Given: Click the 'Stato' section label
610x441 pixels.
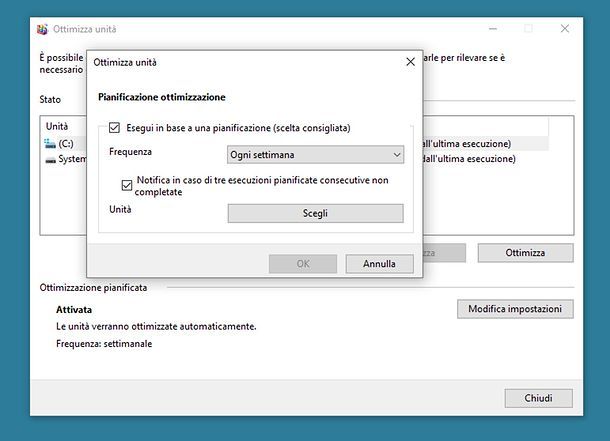Looking at the screenshot, I should click(50, 100).
